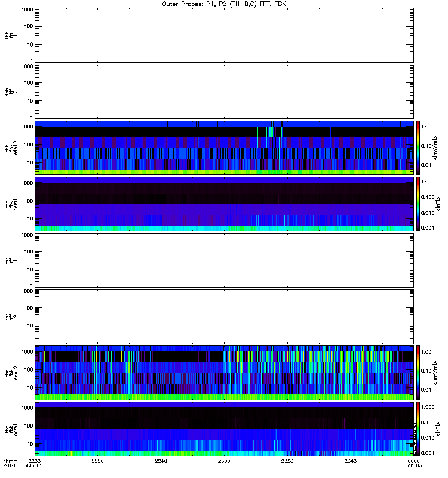
Task: Click the plot title 'Outer Probes: P1, P2 (TH-B,C) FFT, FBK'
Action: (224, 4)
